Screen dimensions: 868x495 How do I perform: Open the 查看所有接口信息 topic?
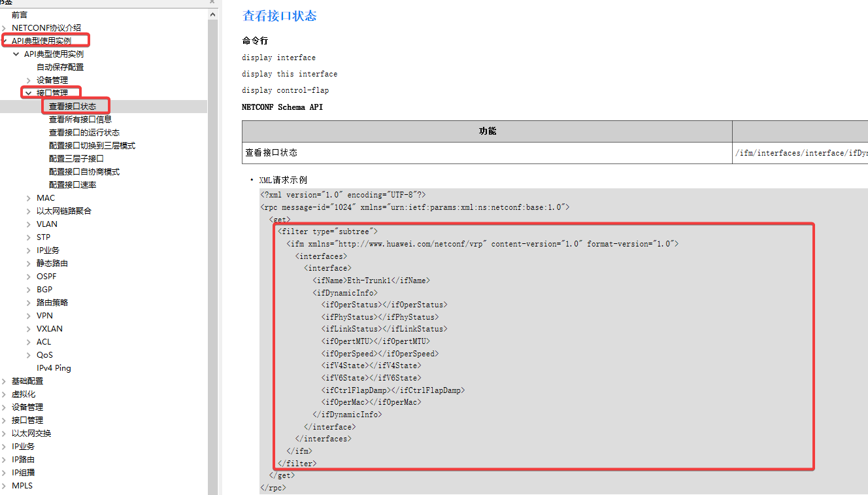pyautogui.click(x=80, y=119)
